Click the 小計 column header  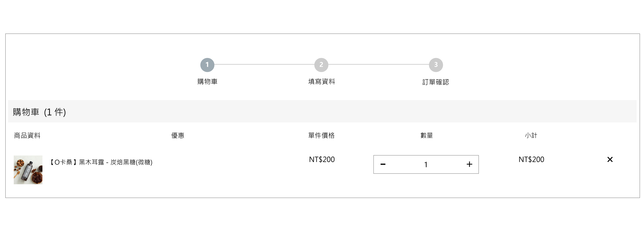[x=531, y=136]
